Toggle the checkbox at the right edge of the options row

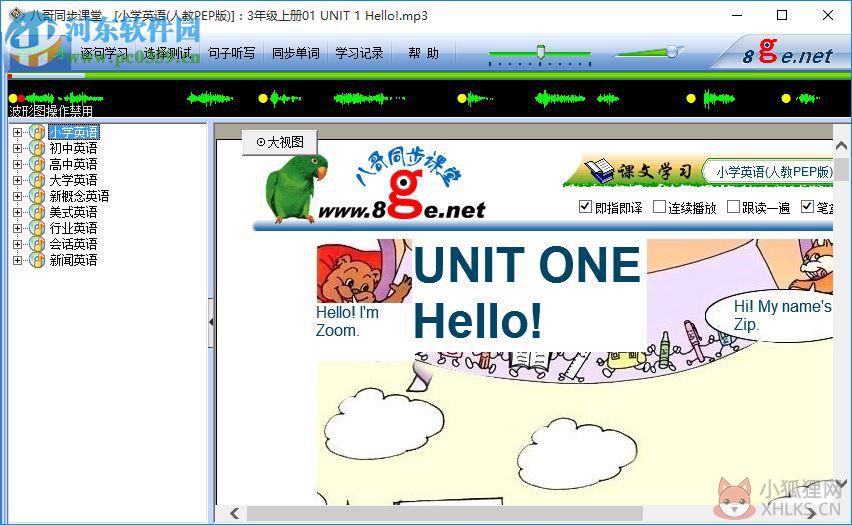click(x=807, y=207)
